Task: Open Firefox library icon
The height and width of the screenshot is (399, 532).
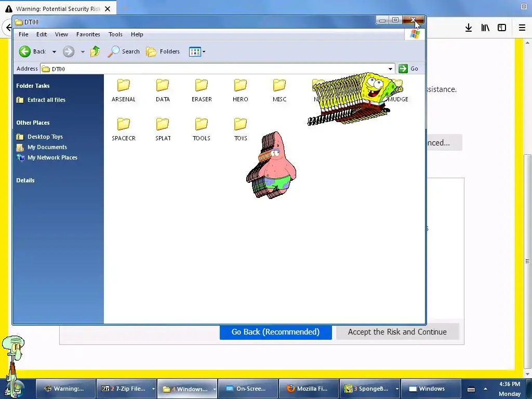Action: tap(485, 28)
